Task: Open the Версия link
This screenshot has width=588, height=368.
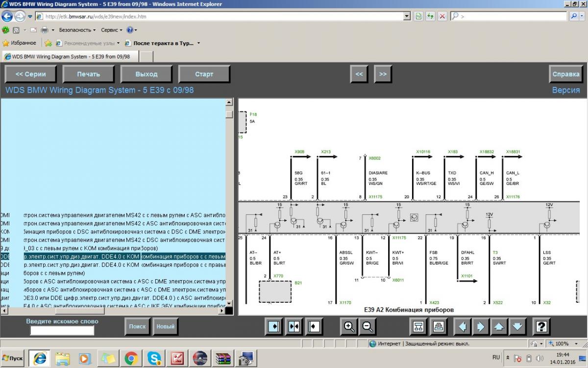Action: pyautogui.click(x=566, y=90)
